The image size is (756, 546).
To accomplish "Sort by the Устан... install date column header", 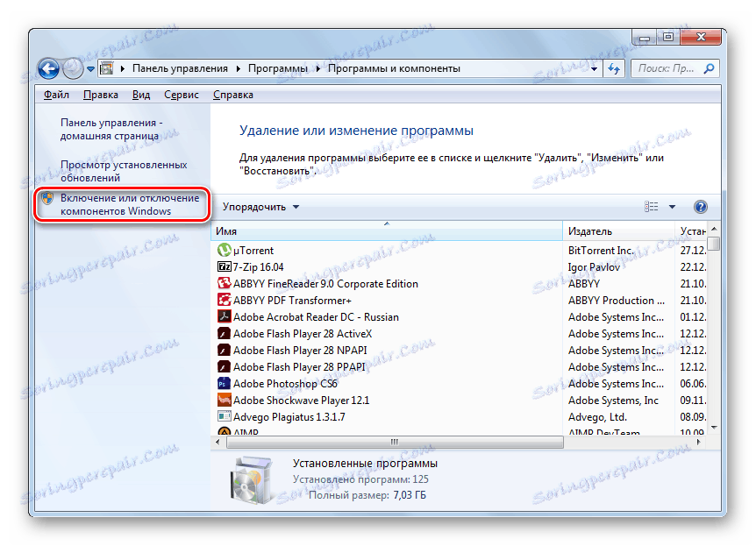I will (x=691, y=231).
